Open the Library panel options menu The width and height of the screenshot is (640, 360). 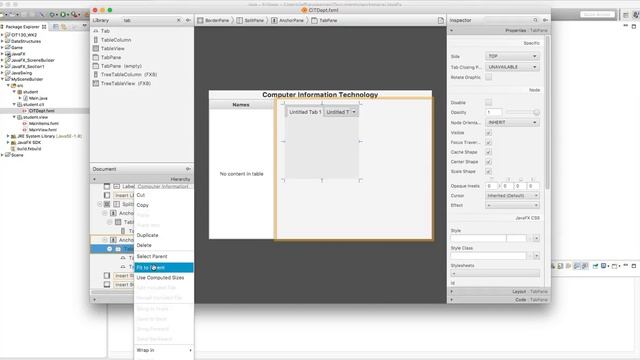188,20
